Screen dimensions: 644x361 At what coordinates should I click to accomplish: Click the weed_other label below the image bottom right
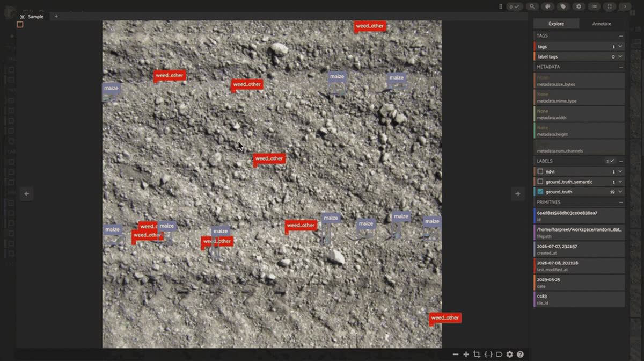pos(445,318)
